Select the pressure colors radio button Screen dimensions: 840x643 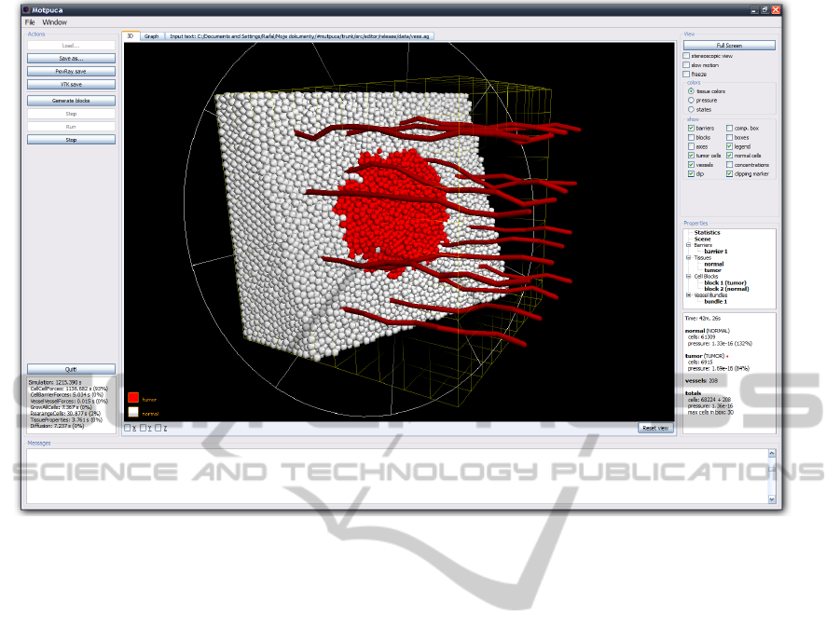[691, 101]
